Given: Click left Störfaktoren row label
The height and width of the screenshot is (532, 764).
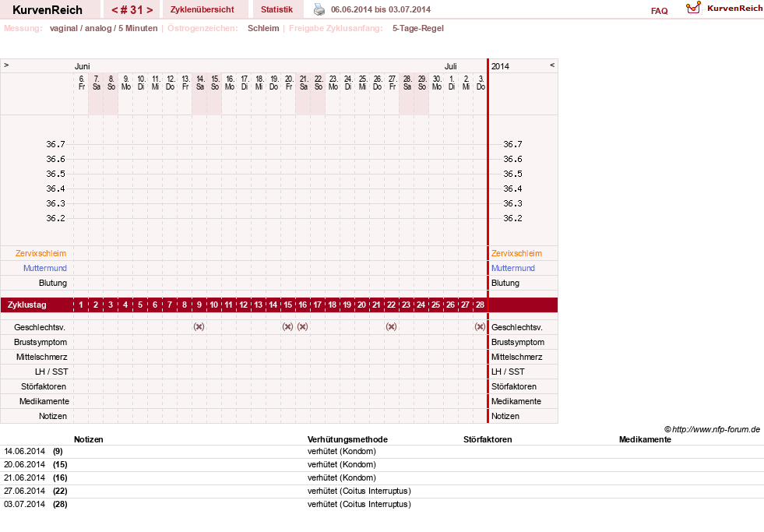Looking at the screenshot, I should point(44,386).
